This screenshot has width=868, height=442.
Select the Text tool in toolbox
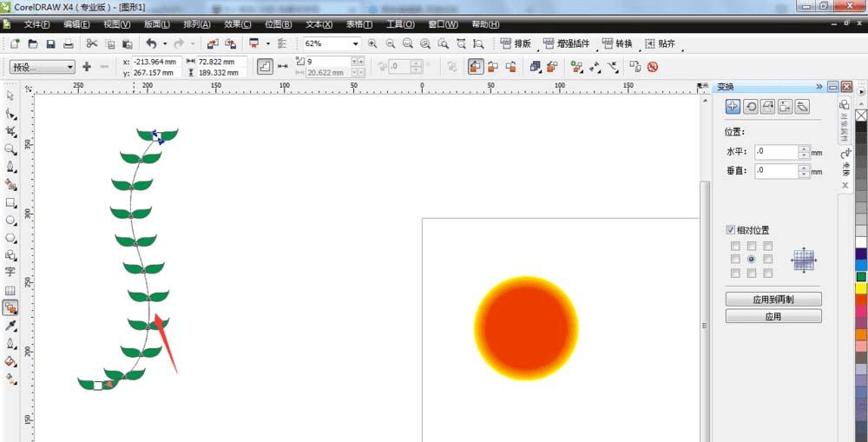pyautogui.click(x=10, y=272)
